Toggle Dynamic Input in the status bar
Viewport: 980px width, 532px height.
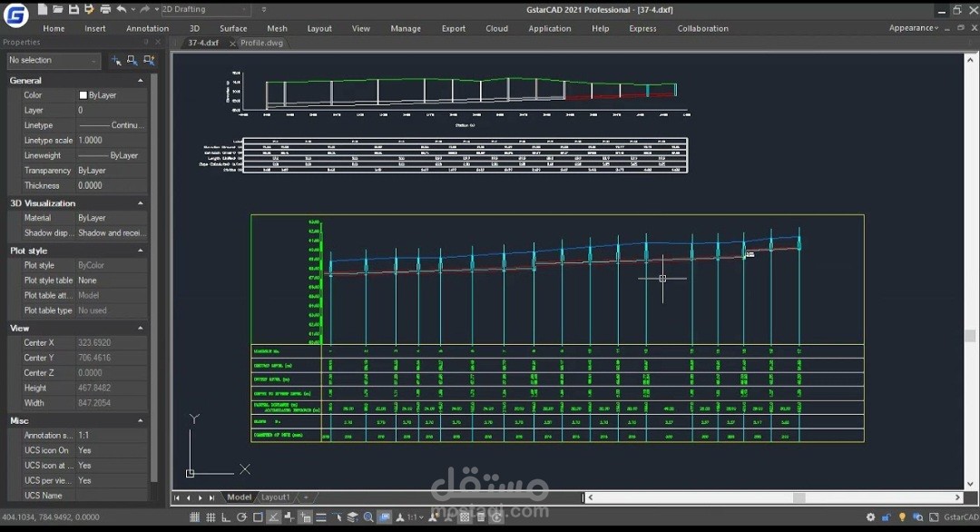pos(305,517)
